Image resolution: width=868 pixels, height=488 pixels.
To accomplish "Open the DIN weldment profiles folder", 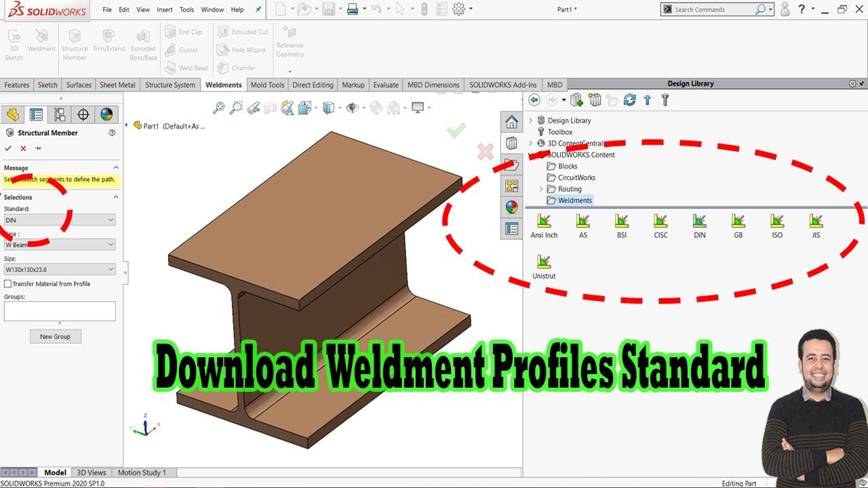I will pos(699,226).
